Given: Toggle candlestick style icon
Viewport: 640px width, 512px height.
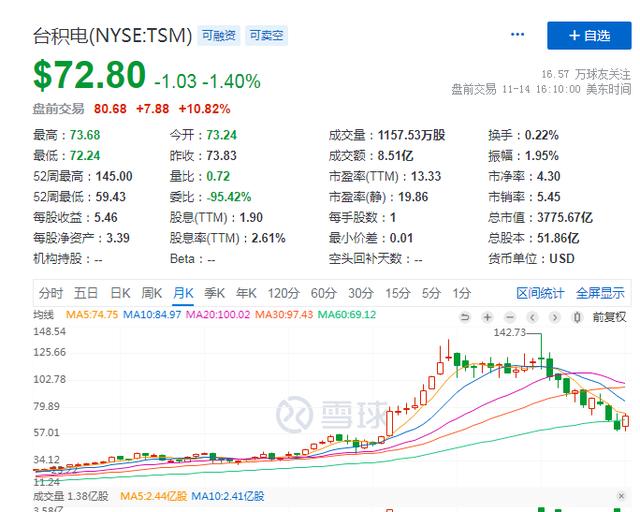Looking at the screenshot, I should point(577,317).
